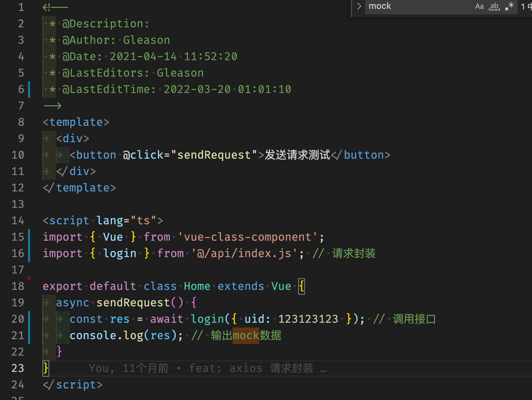The width and height of the screenshot is (532, 400).
Task: Click the 'vue-class-component' import string
Action: pyautogui.click(x=248, y=237)
